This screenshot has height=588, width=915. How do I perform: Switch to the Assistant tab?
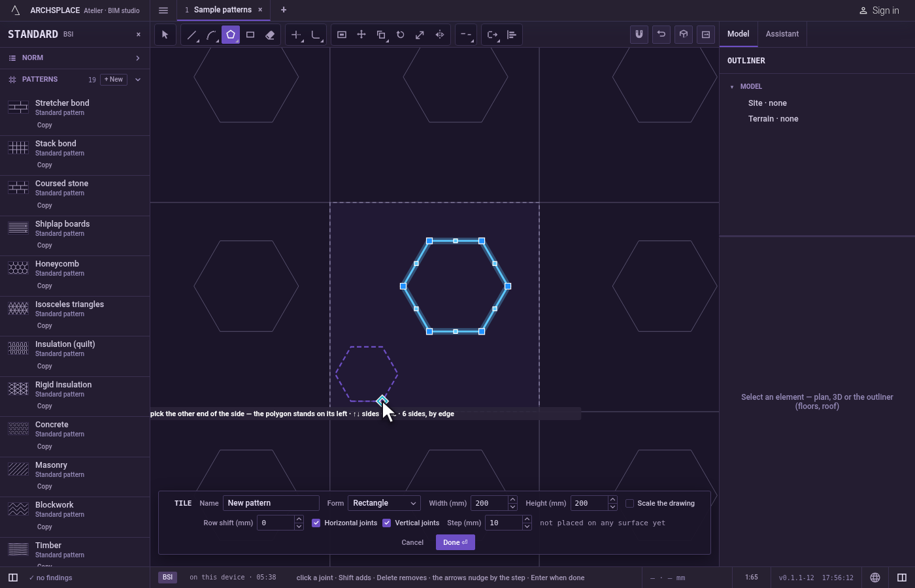click(x=782, y=34)
